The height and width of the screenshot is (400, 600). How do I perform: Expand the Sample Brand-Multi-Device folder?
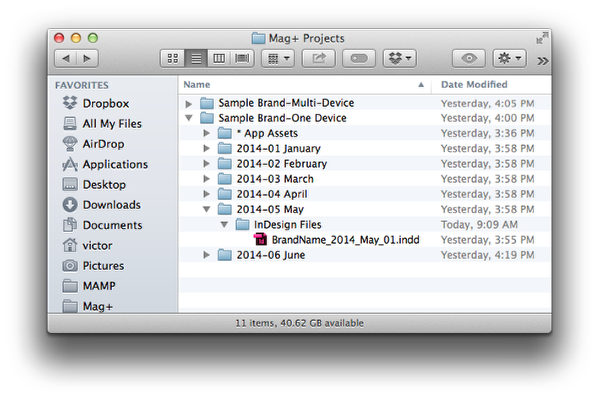coord(188,103)
